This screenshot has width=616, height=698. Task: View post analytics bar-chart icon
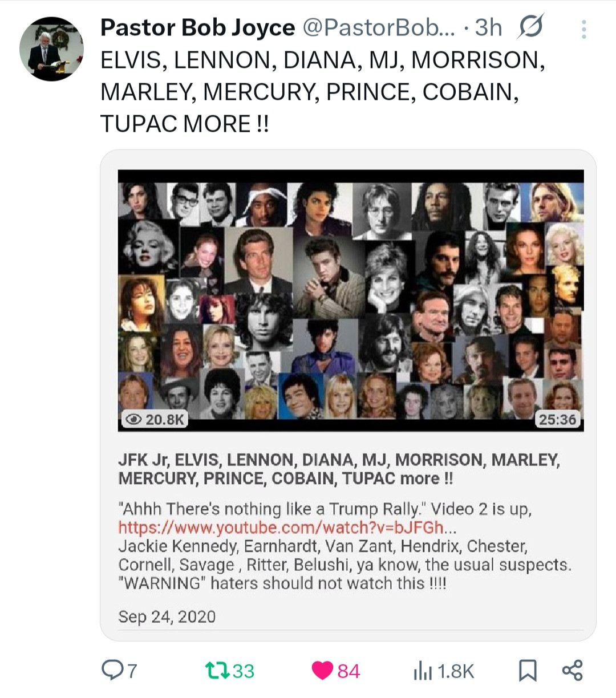click(x=423, y=671)
